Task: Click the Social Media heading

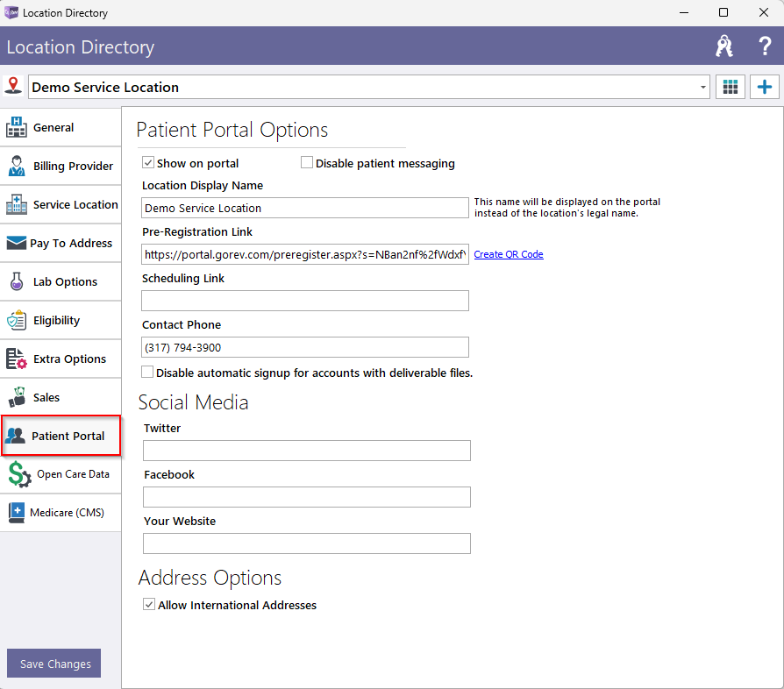Action: 194,402
